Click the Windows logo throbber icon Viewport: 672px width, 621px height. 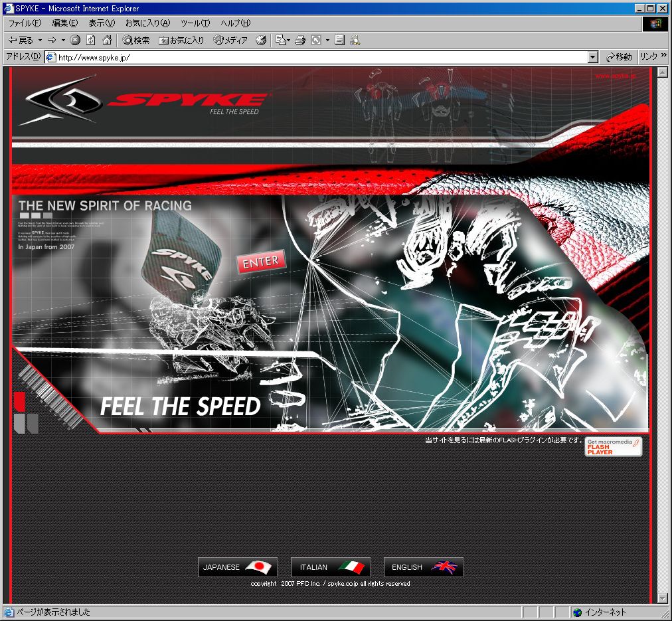click(655, 23)
